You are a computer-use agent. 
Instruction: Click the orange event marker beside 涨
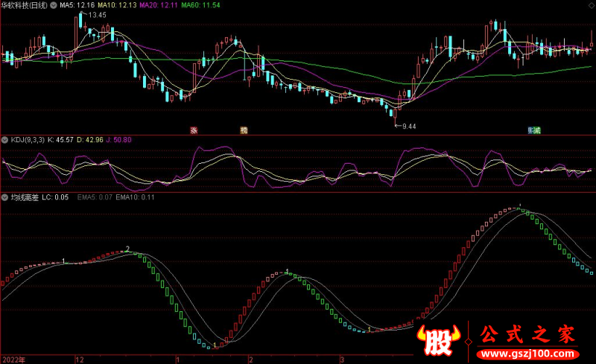point(244,130)
